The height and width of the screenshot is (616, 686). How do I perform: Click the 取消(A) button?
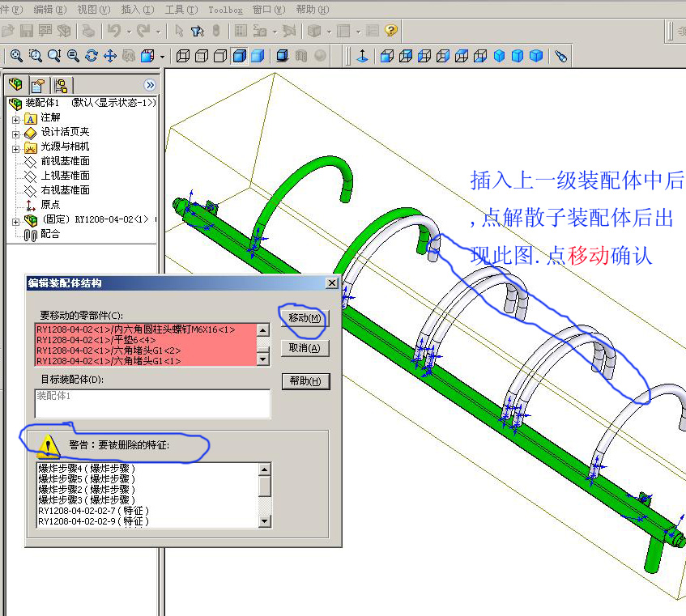[x=305, y=348]
